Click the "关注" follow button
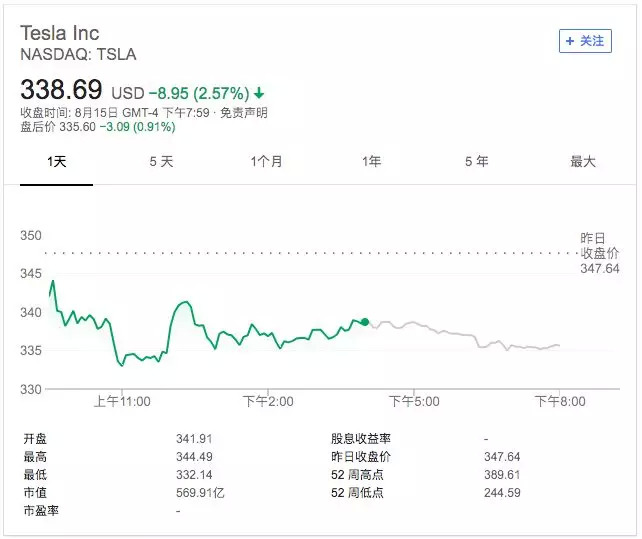This screenshot has width=642, height=539. [585, 41]
